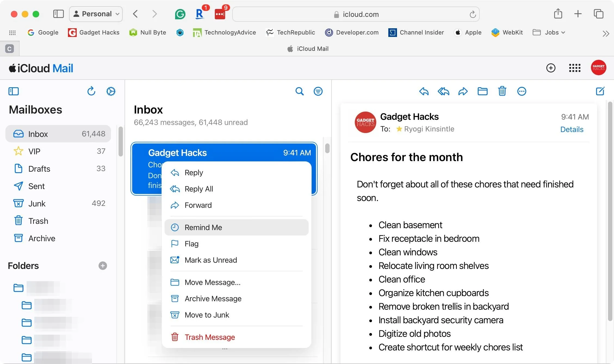Refresh mailboxes with the circular arrow icon
Viewport: 614px width, 364px height.
click(x=91, y=91)
